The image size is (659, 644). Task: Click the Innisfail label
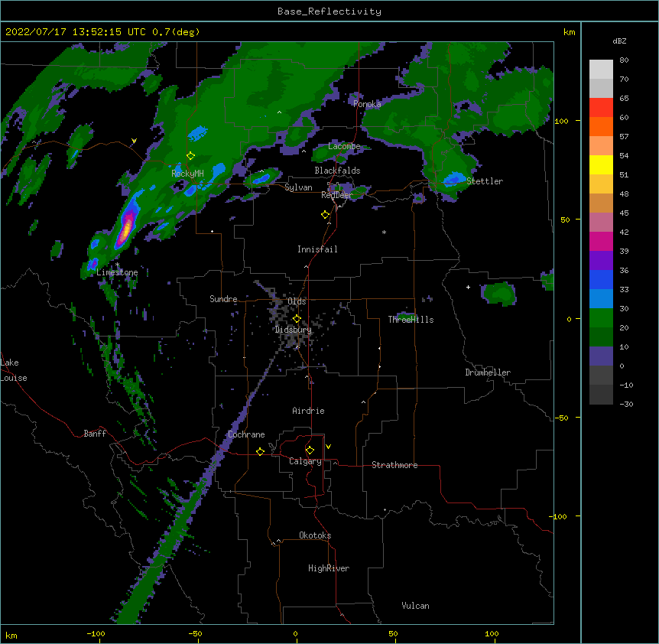pos(317,249)
